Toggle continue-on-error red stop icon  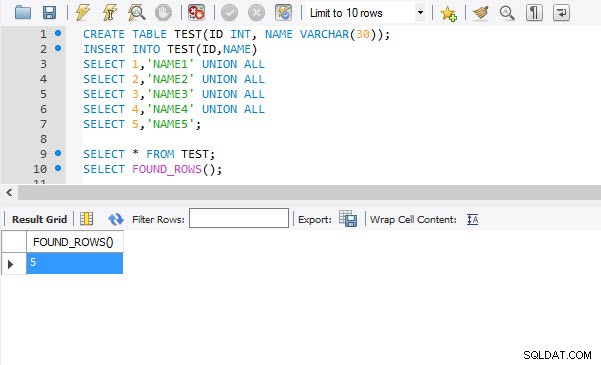point(197,13)
